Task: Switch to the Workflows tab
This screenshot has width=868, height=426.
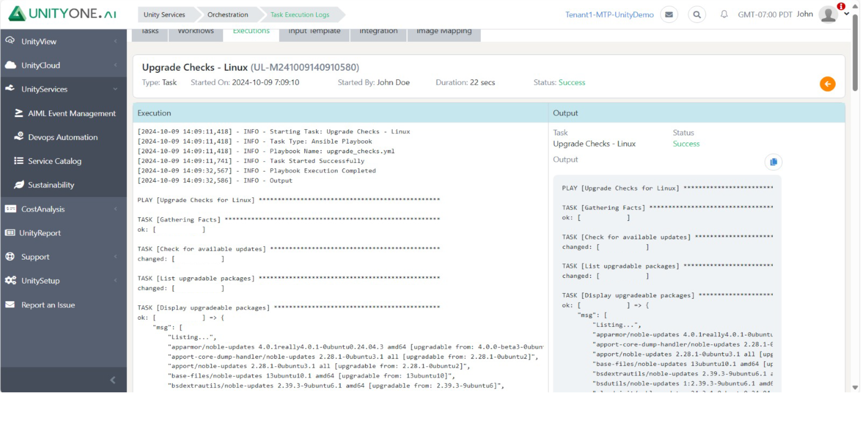Action: [195, 35]
